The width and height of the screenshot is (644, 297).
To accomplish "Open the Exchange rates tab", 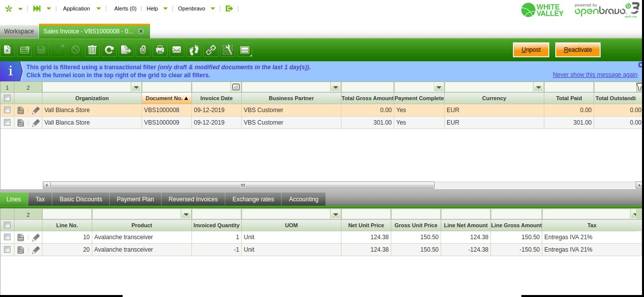I will click(253, 199).
